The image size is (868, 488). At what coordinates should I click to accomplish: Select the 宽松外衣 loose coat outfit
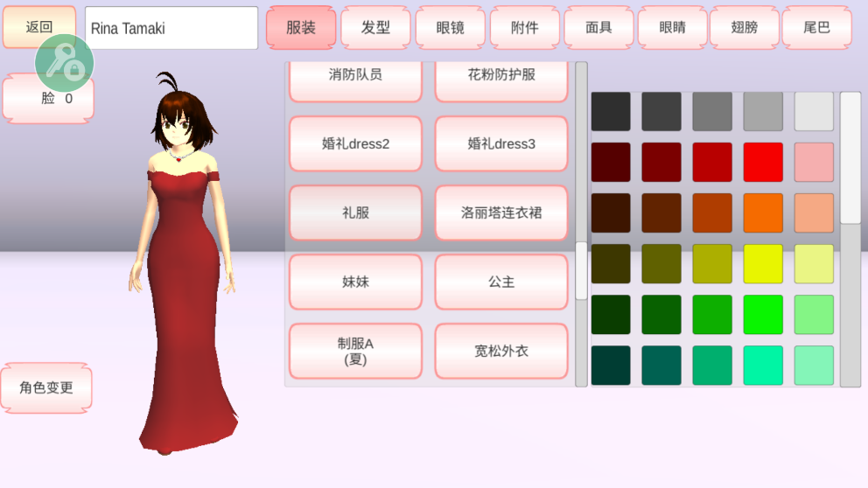(501, 351)
